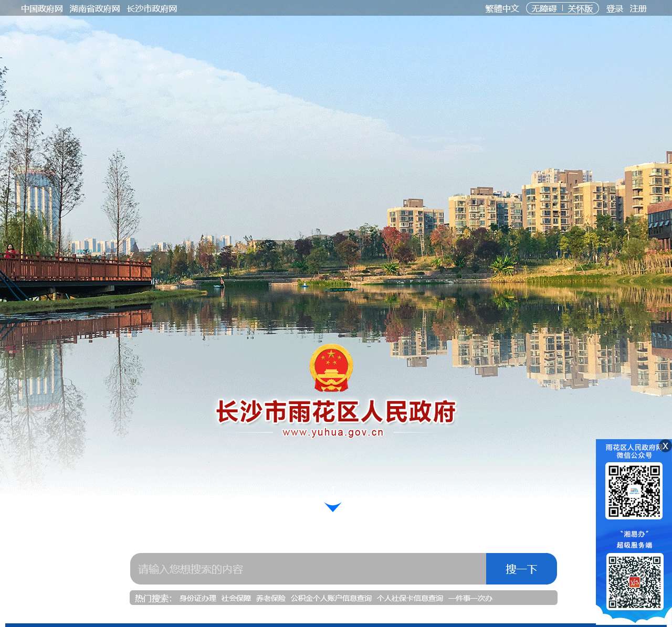Click the 湘易办 超级服务端 caption
The image size is (672, 627).
(x=634, y=539)
